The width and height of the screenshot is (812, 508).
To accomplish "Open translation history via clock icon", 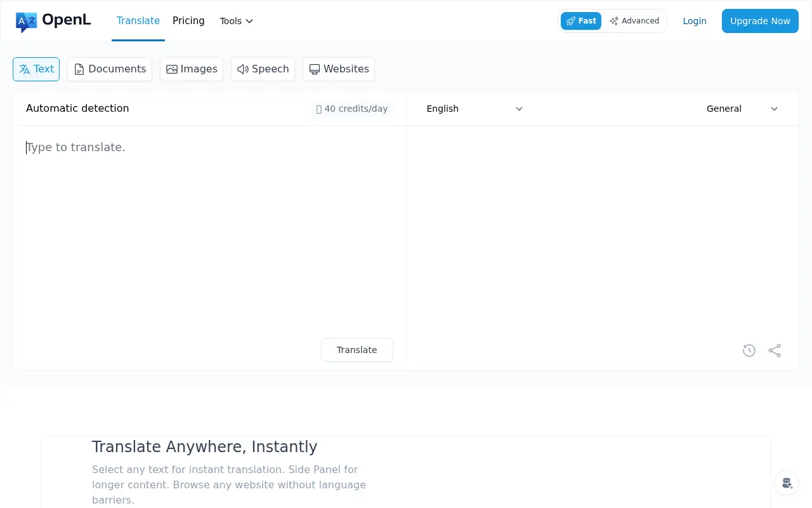I will pos(749,350).
